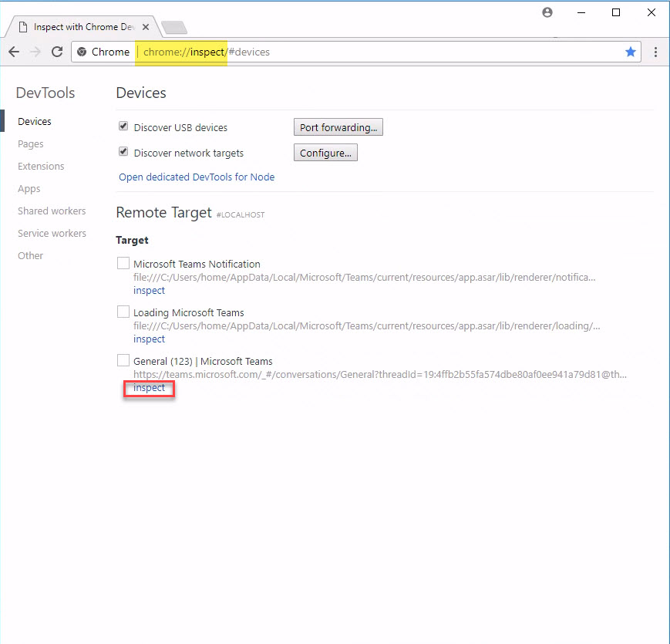670x644 pixels.
Task: Click the forward navigation arrow
Action: [x=35, y=52]
